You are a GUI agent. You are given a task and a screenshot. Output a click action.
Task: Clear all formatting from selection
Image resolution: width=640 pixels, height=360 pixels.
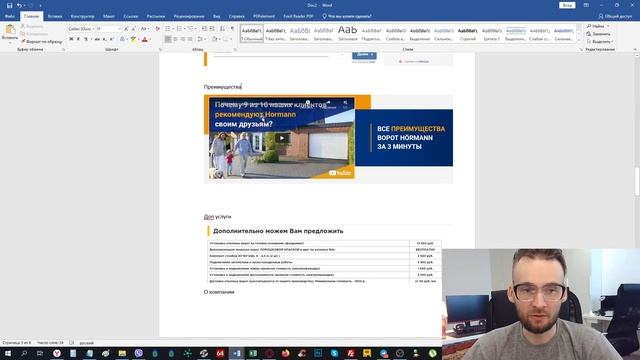[158, 29]
